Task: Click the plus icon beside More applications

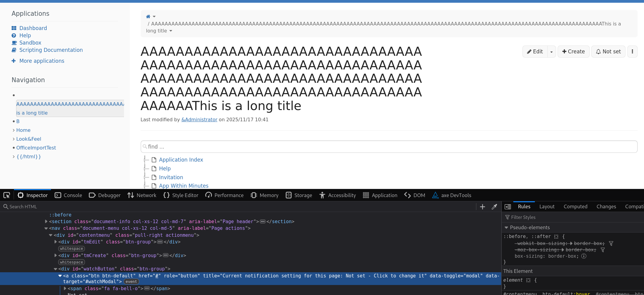Action: tap(14, 61)
